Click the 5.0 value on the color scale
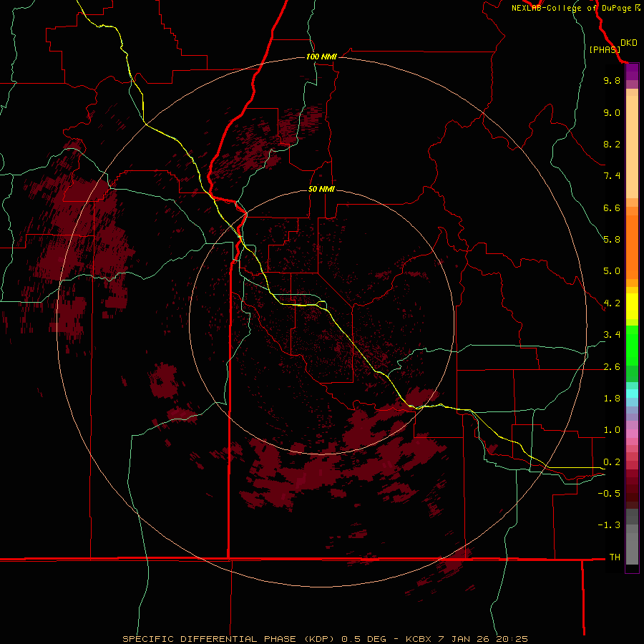Viewport: 644px width, 644px height. pos(612,271)
